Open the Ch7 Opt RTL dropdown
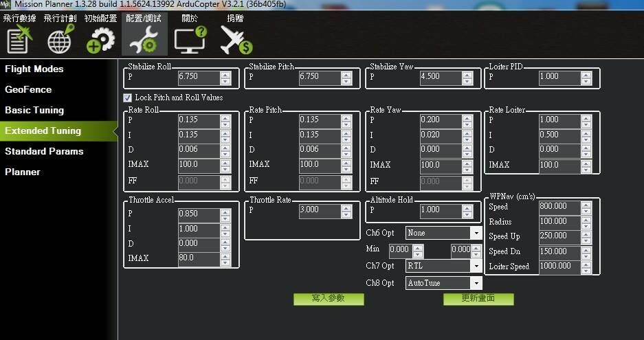The height and width of the screenshot is (340, 644). [443, 266]
